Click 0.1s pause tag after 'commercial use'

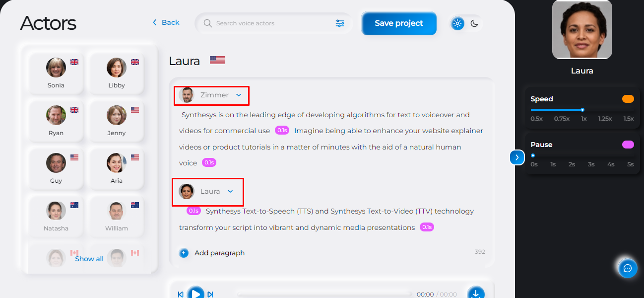tap(282, 131)
